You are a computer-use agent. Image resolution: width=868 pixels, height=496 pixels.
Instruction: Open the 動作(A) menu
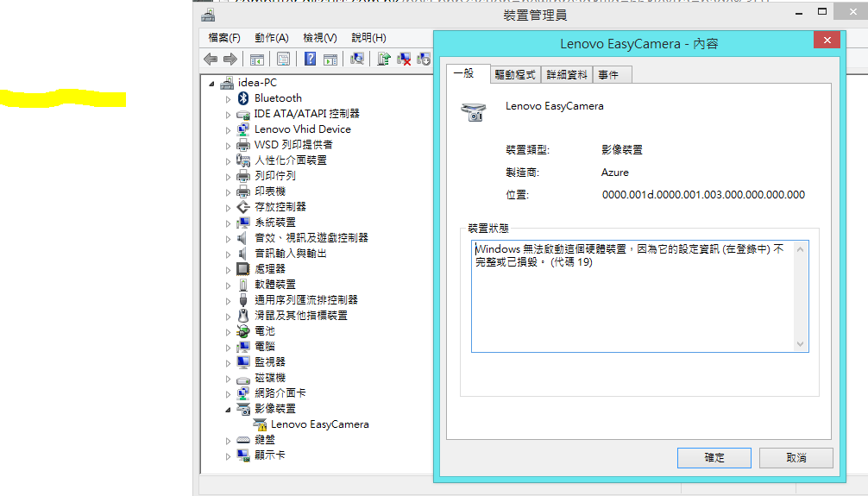point(272,38)
